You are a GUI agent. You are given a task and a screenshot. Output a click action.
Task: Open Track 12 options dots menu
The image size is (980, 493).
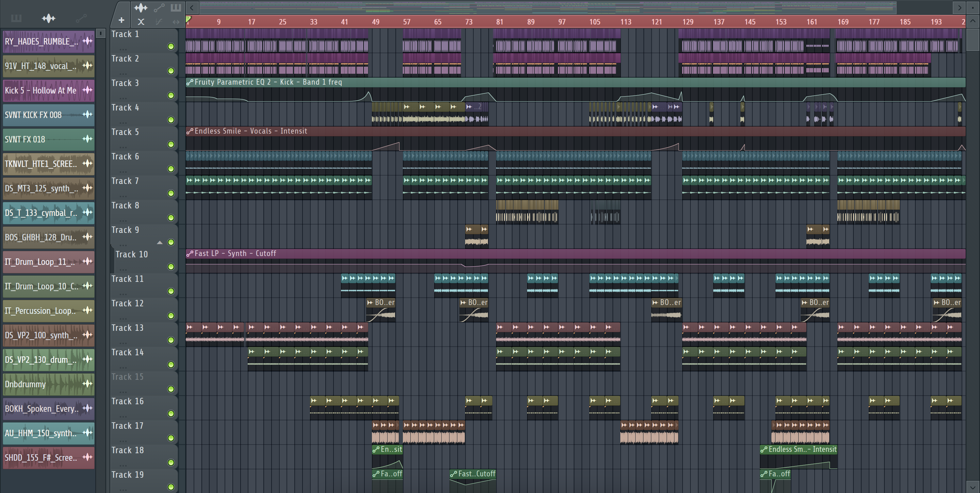(x=122, y=319)
